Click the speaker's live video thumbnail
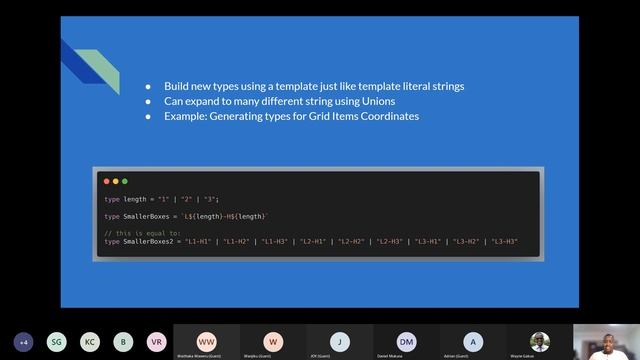The image size is (640, 360). [x=607, y=342]
